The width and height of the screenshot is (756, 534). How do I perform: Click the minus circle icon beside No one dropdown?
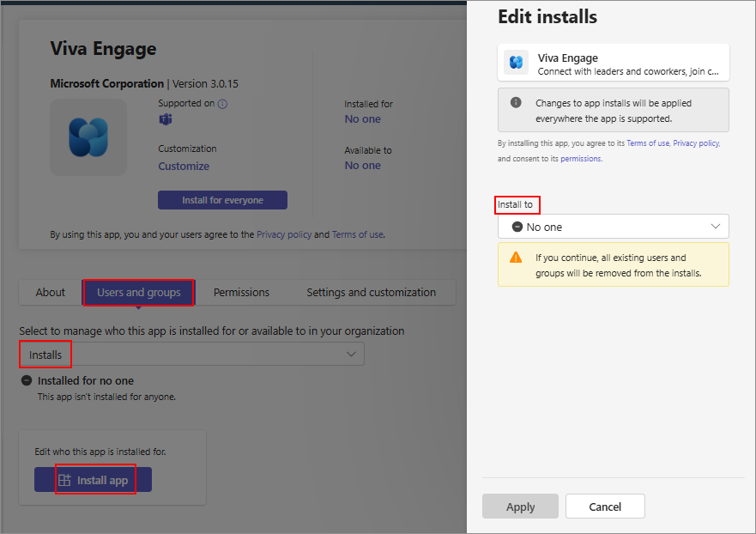point(517,227)
